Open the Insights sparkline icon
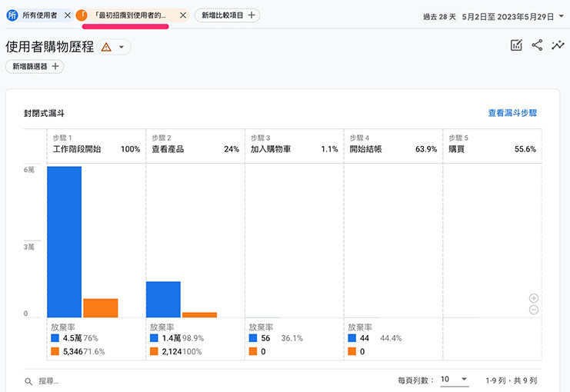The height and width of the screenshot is (392, 570). click(558, 46)
